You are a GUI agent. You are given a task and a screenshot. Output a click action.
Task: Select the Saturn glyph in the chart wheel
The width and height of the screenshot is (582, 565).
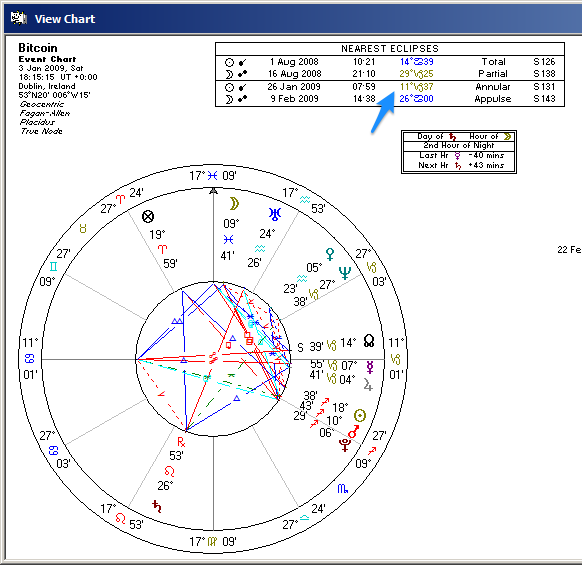coord(157,506)
